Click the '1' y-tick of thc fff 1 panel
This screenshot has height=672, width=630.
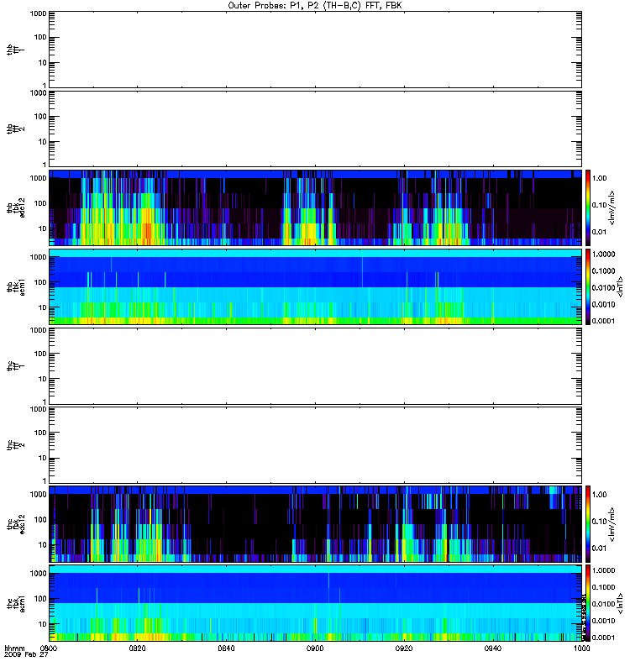coord(45,402)
